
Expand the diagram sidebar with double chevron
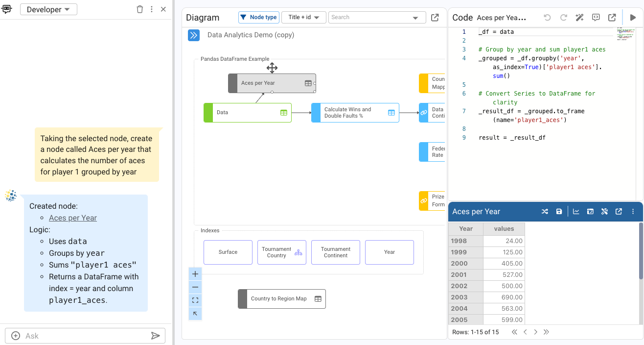194,35
